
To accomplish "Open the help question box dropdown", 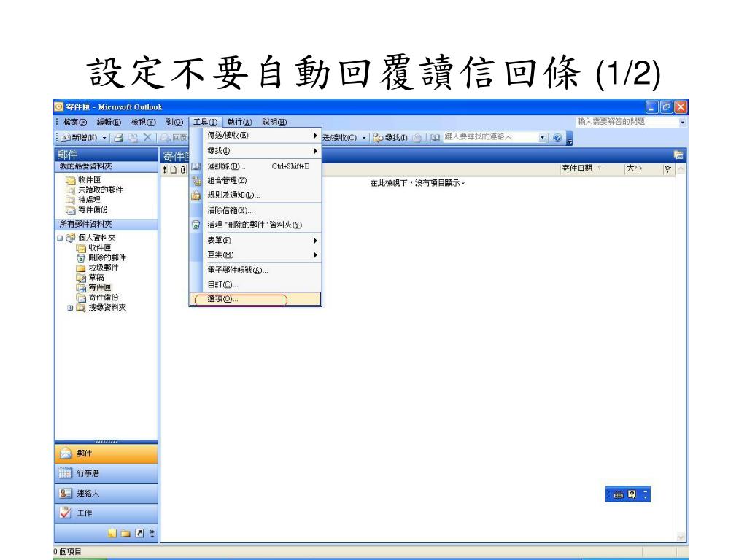I will (683, 122).
